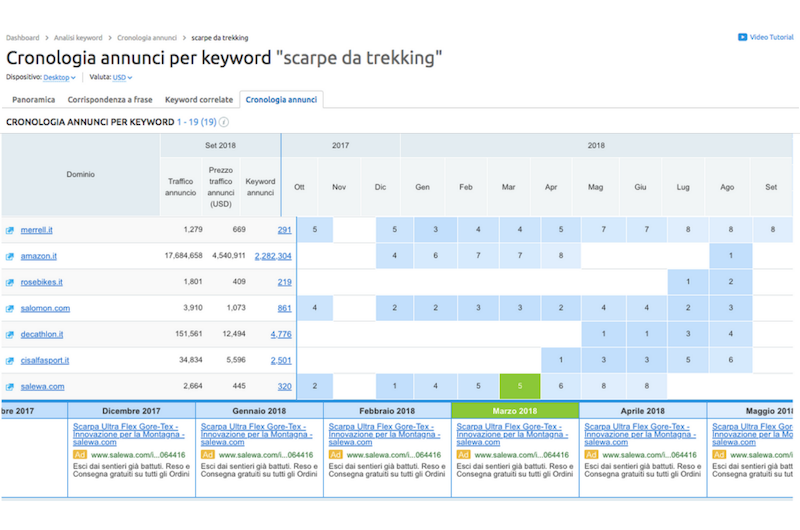
Task: Select amazon.it Ago 2018 cell
Action: pos(731,256)
